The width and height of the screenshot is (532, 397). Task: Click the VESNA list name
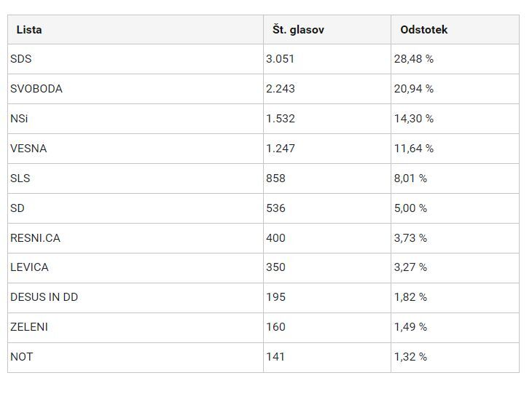pos(28,149)
